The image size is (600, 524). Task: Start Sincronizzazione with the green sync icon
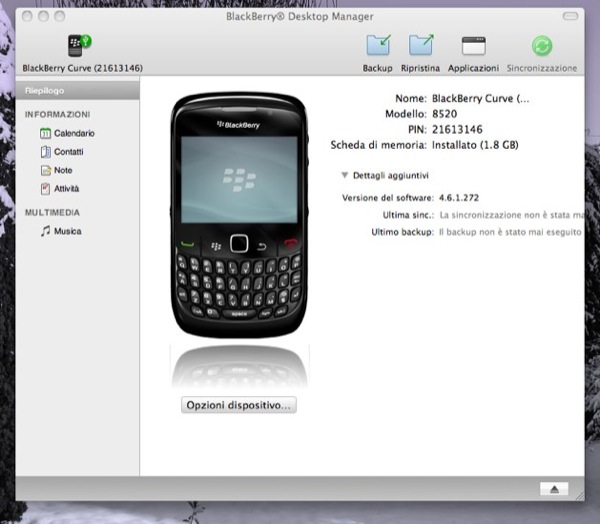click(x=542, y=46)
